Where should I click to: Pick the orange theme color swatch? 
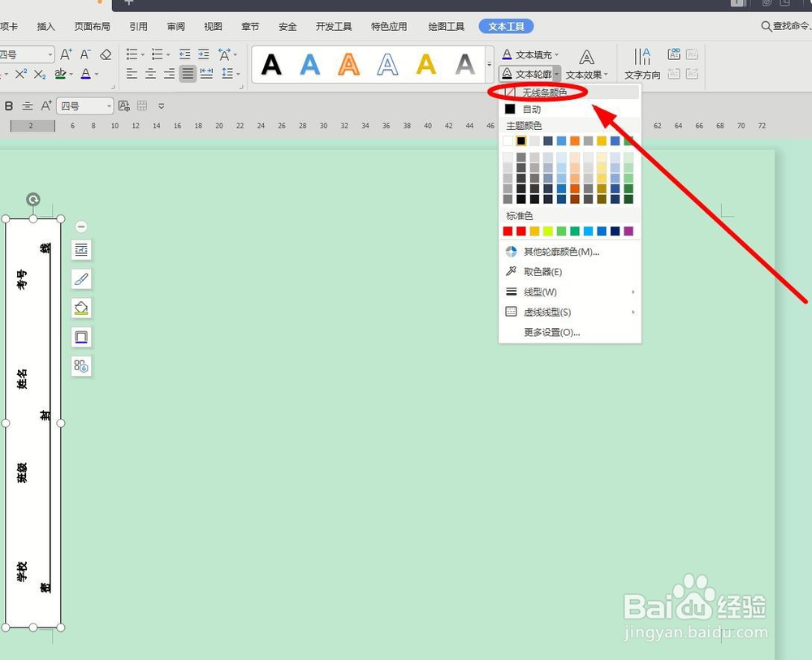[575, 140]
